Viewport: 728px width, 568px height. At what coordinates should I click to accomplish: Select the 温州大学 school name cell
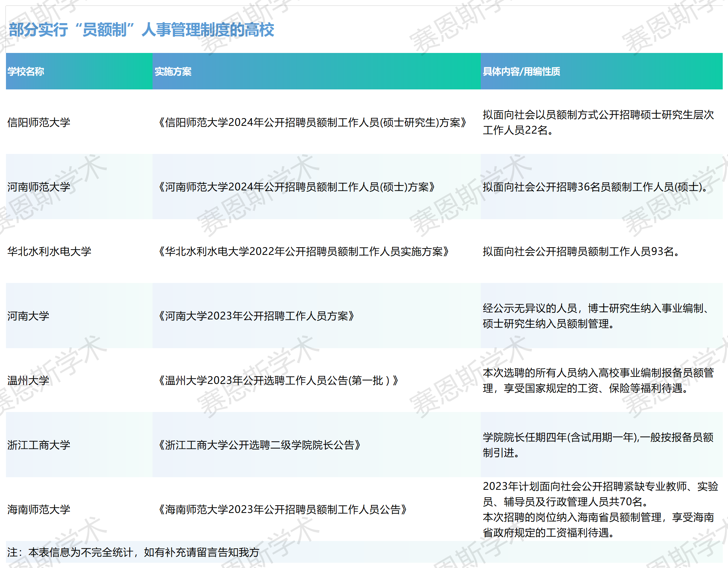tap(28, 380)
